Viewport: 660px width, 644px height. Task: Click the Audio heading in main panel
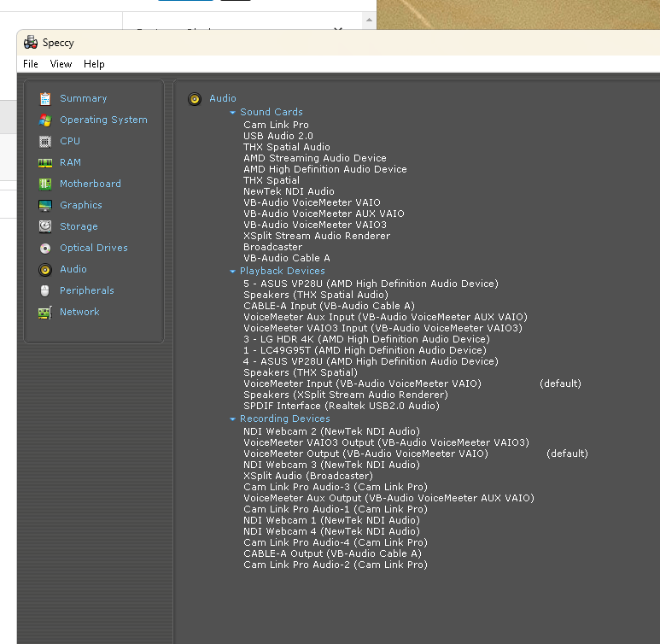223,98
